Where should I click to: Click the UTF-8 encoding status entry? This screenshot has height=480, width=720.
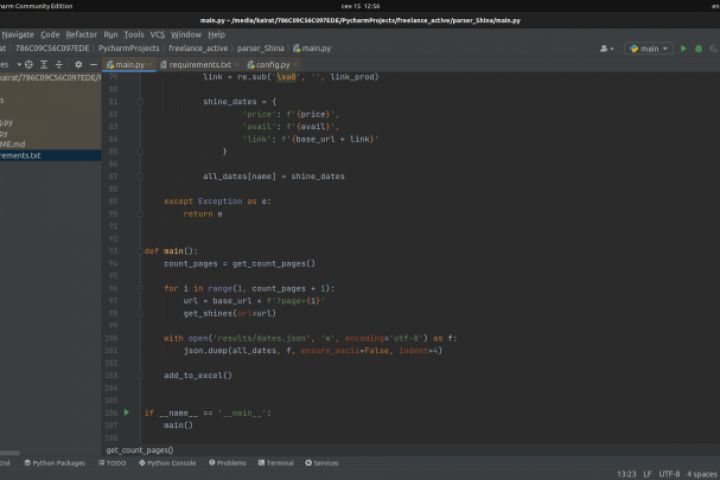pos(669,474)
